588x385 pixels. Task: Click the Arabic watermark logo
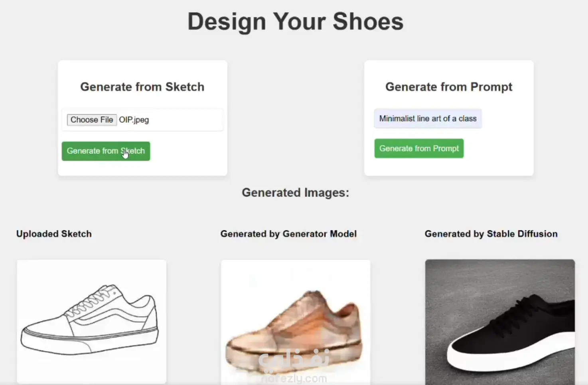294,359
